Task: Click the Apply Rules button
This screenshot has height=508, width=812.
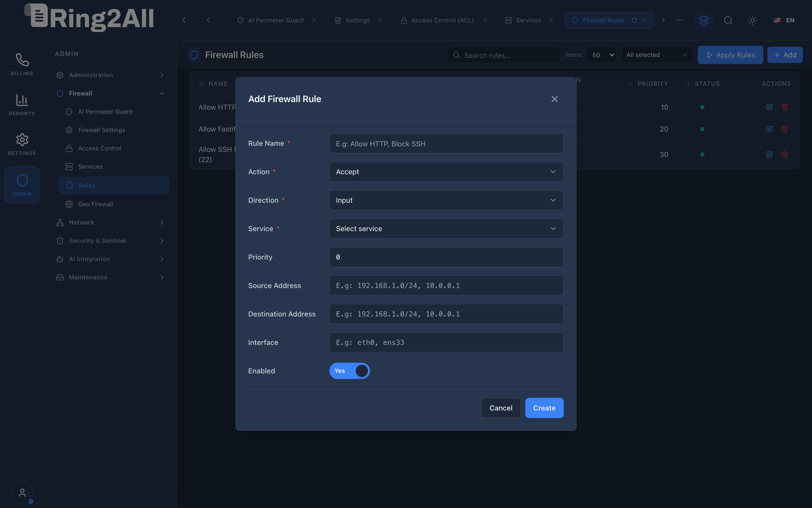Action: click(730, 55)
